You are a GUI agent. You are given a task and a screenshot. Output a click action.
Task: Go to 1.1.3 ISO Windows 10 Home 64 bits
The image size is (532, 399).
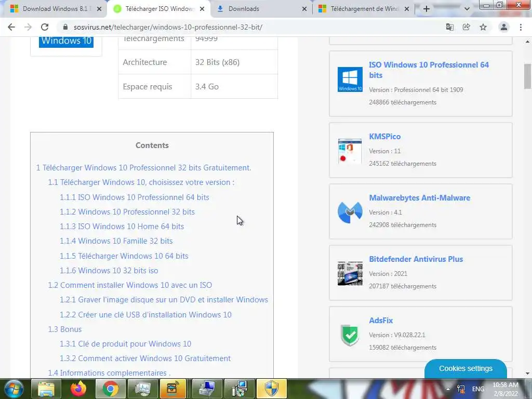122,227
